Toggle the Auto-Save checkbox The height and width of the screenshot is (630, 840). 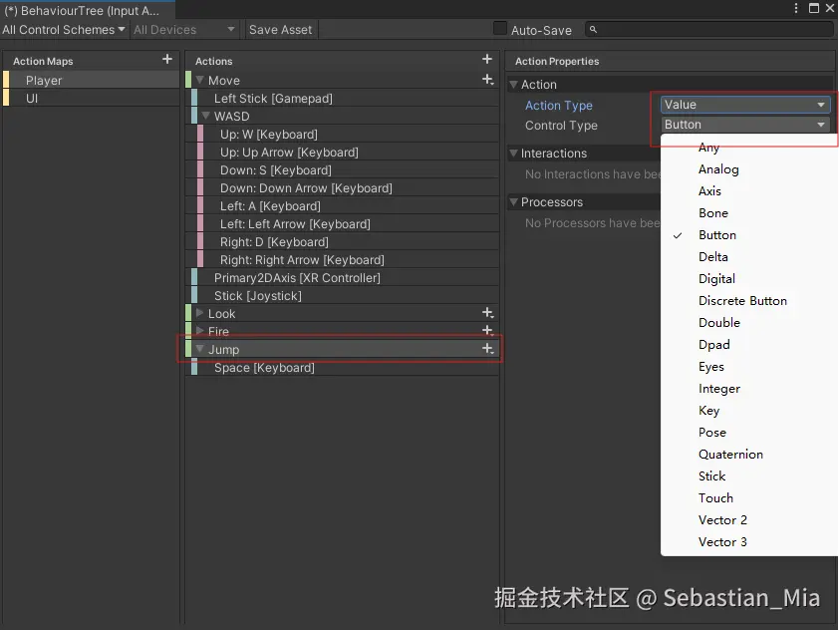click(x=500, y=29)
